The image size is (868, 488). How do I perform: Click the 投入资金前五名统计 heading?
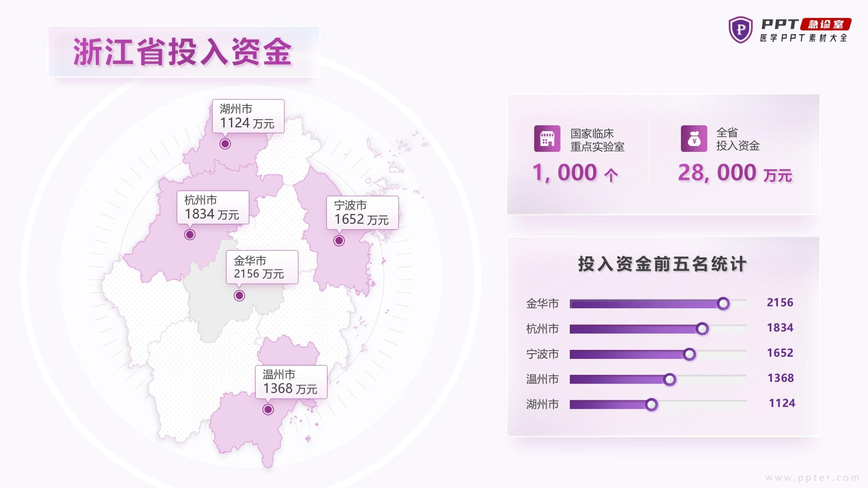tap(662, 264)
